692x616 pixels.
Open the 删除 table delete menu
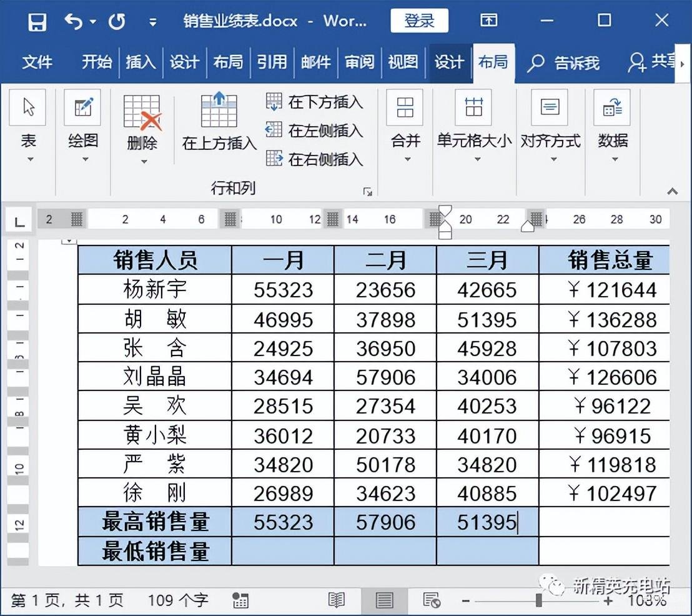coord(142,129)
